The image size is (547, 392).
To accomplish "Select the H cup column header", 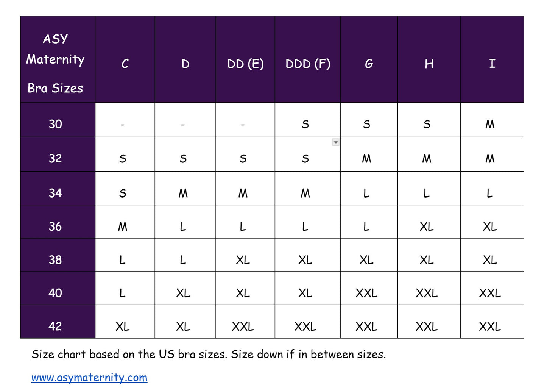I will [429, 64].
